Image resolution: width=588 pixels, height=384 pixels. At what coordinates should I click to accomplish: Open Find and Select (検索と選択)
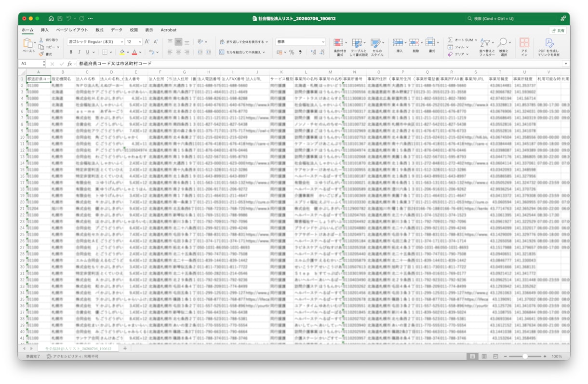pos(504,47)
